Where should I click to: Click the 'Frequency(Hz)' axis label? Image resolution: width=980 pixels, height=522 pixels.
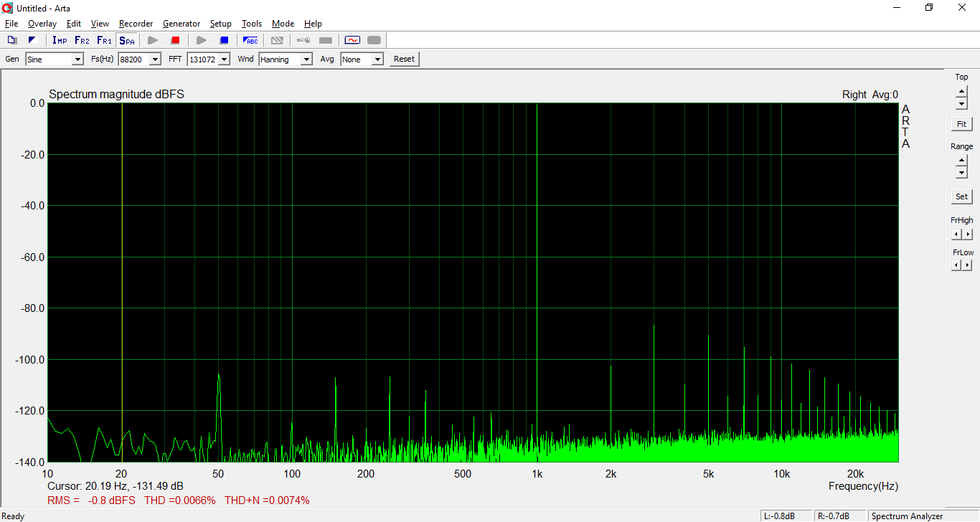pos(863,486)
